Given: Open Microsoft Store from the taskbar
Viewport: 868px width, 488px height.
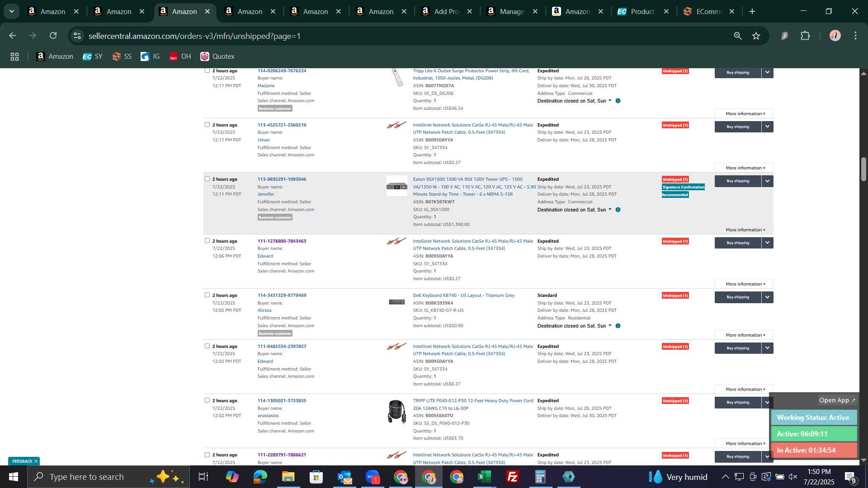Looking at the screenshot, I should (x=316, y=477).
